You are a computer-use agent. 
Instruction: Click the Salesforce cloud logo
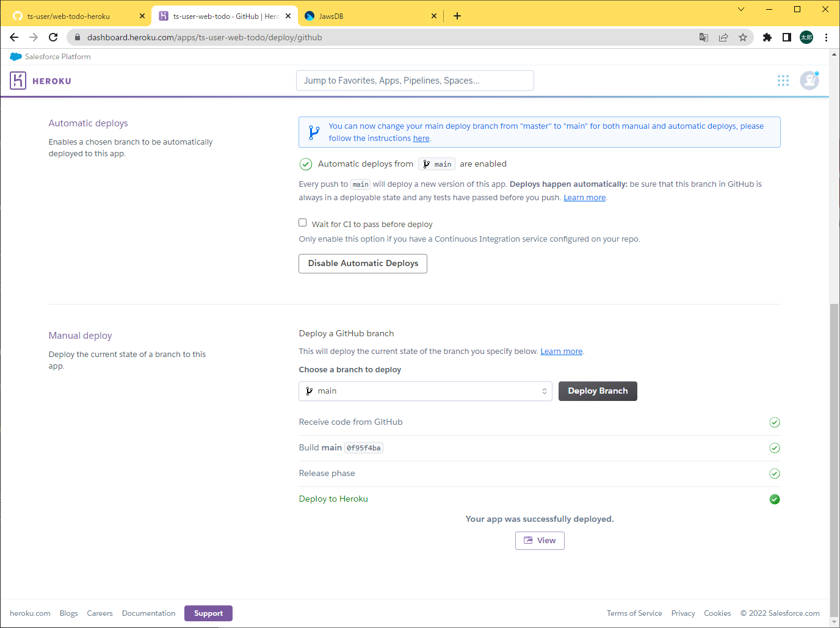point(16,57)
